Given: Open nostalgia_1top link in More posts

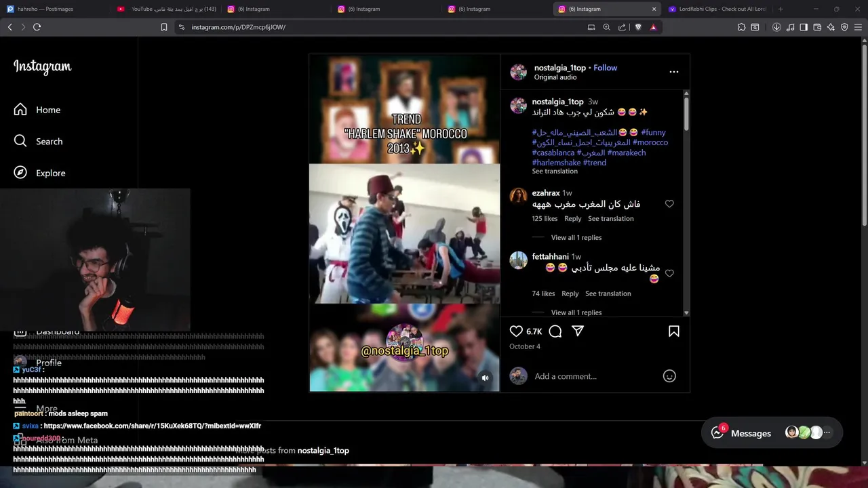Looking at the screenshot, I should coord(323,451).
